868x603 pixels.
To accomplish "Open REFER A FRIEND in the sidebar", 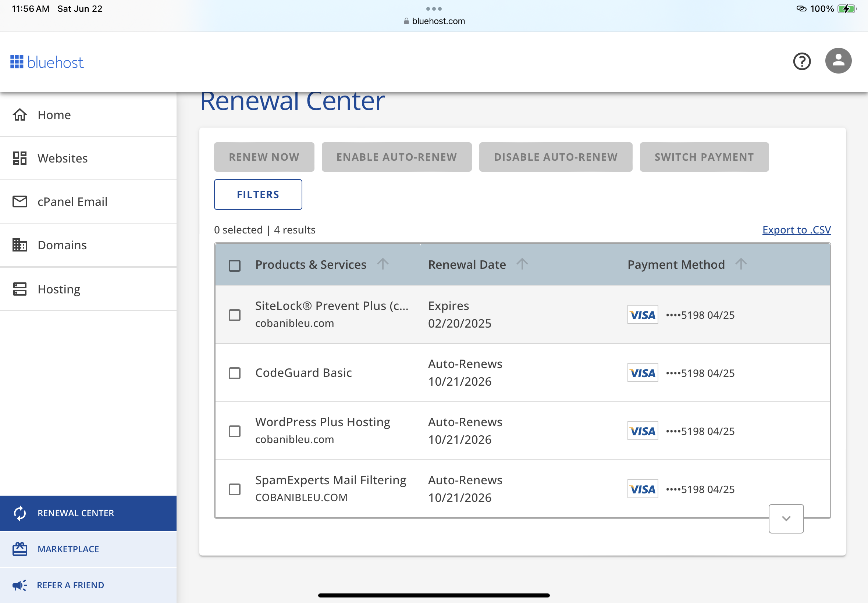I will point(88,585).
